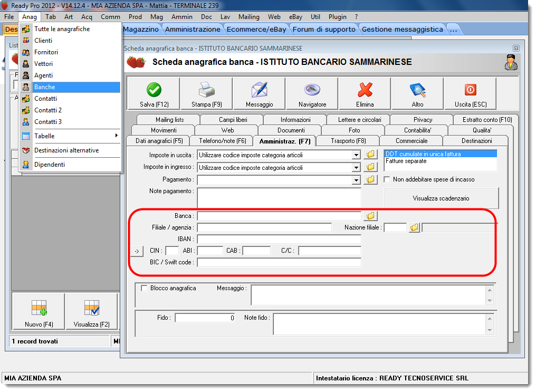
Task: Open the Commerciale tab
Action: click(411, 141)
